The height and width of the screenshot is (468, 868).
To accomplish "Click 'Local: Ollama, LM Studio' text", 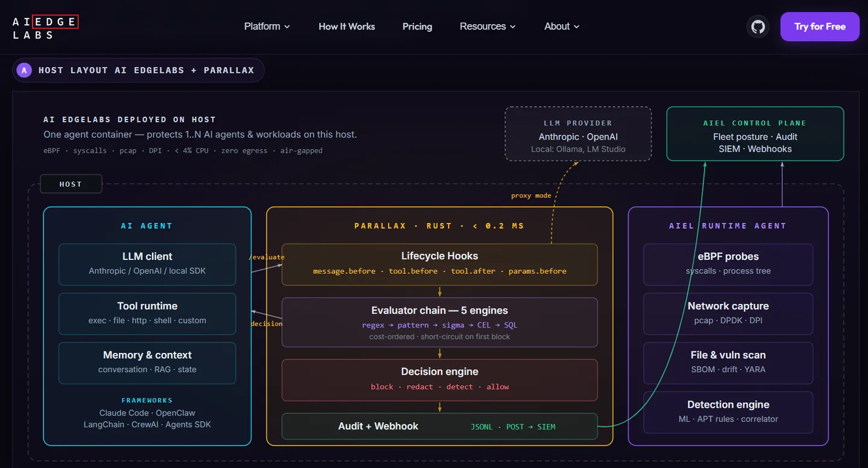I will (x=578, y=149).
